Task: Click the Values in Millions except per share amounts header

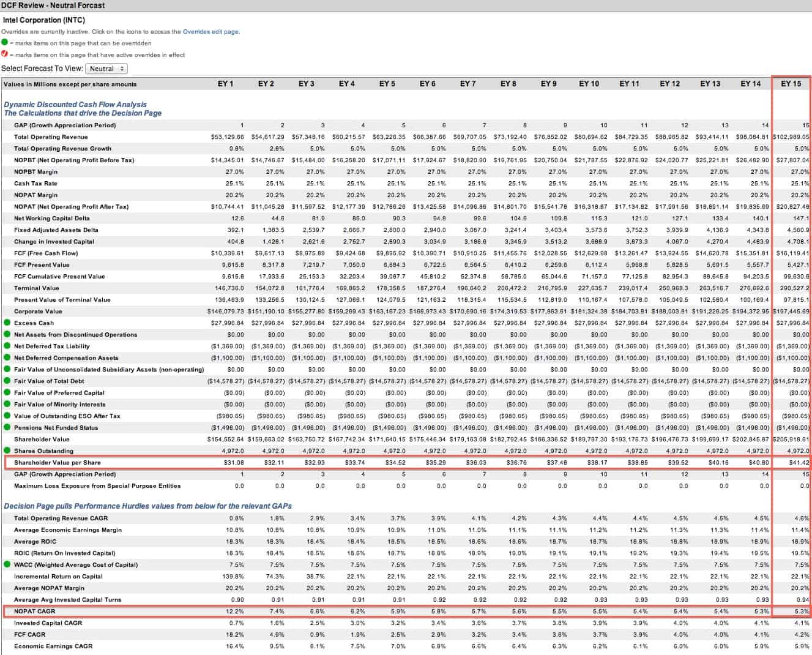Action: click(x=70, y=84)
